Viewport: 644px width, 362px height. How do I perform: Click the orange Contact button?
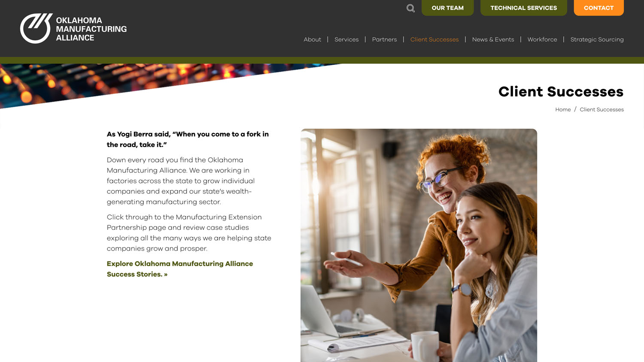[x=598, y=8]
